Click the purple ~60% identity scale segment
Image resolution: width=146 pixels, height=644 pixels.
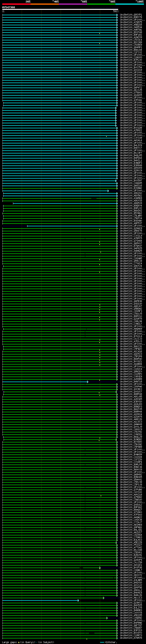pyautogui.click(x=73, y=4)
